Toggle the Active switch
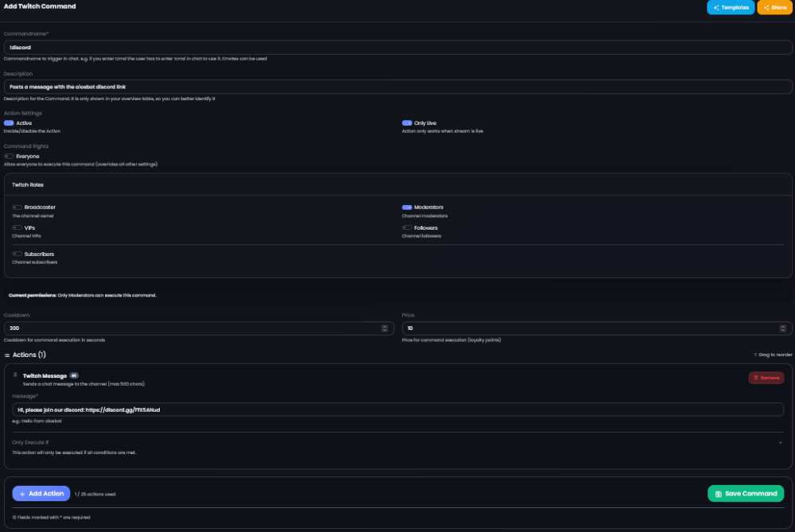 9,123
